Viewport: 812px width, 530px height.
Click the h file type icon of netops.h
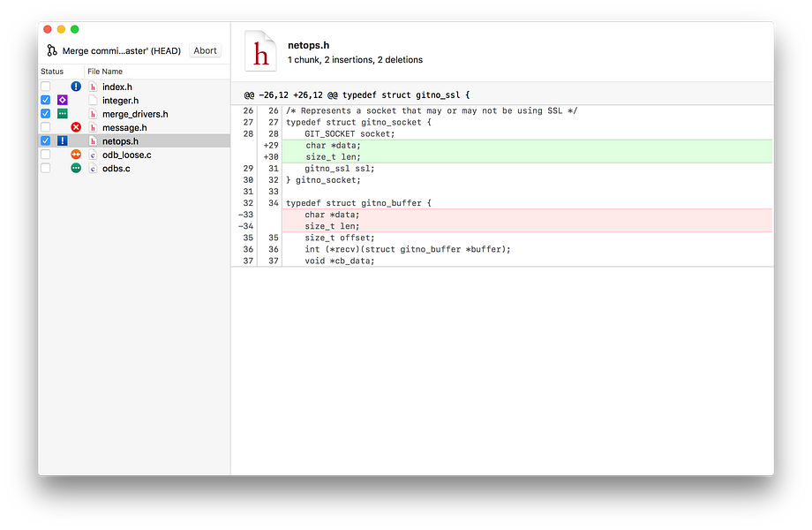click(x=93, y=141)
